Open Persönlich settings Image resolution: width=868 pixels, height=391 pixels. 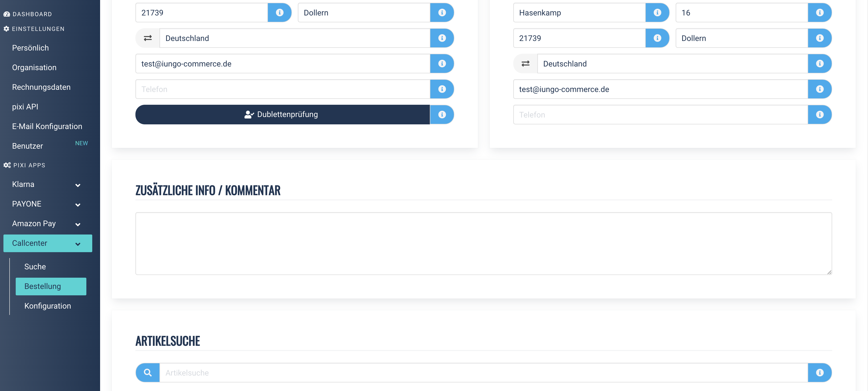click(30, 48)
